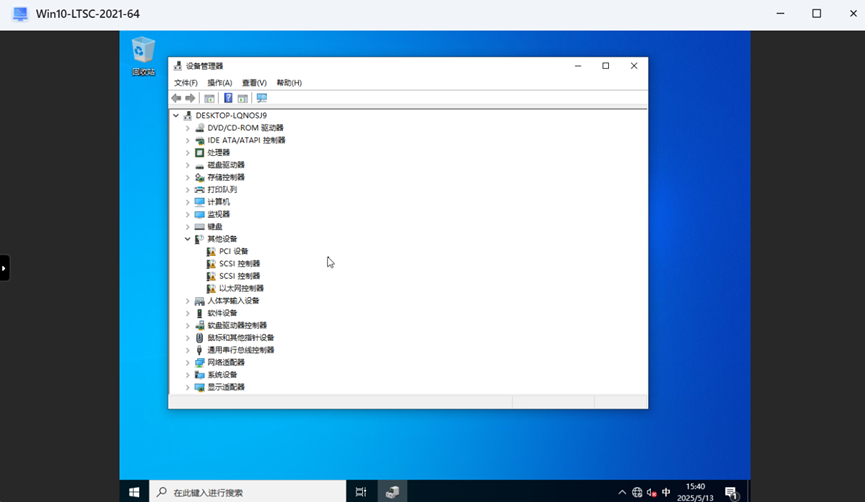Image resolution: width=865 pixels, height=502 pixels.
Task: Expand the VM side panel arrow tab
Action: click(x=4, y=268)
